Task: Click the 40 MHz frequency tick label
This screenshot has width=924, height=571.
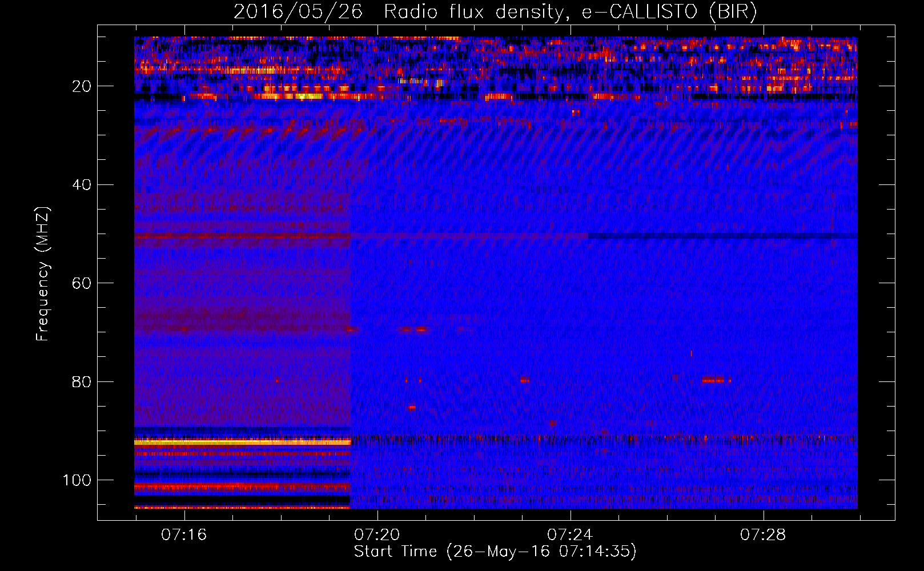Action: 82,185
